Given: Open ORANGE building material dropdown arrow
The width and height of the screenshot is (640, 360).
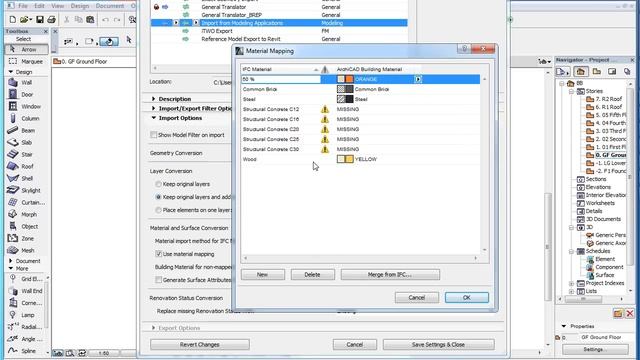Looking at the screenshot, I should (x=418, y=79).
